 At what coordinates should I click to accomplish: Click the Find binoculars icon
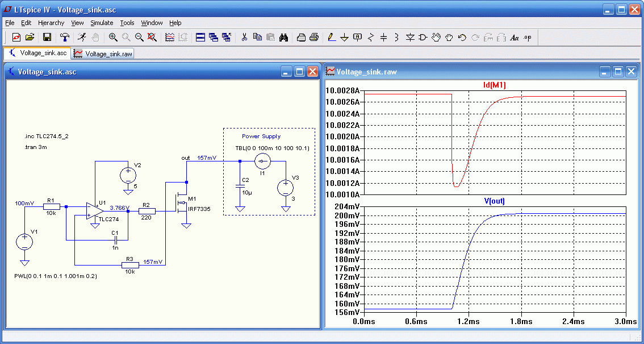coord(283,38)
